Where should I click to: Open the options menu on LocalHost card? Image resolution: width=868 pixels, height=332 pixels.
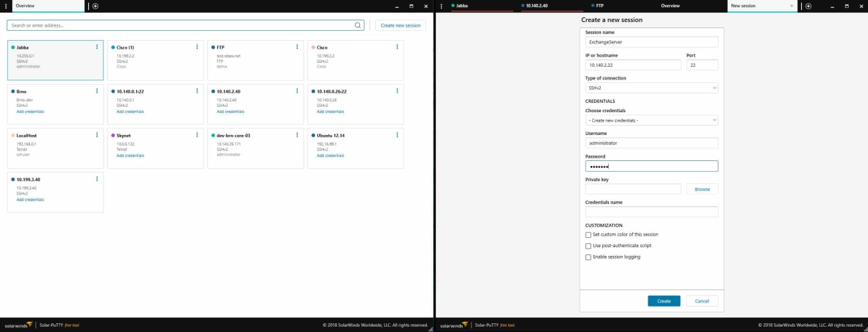pos(97,135)
